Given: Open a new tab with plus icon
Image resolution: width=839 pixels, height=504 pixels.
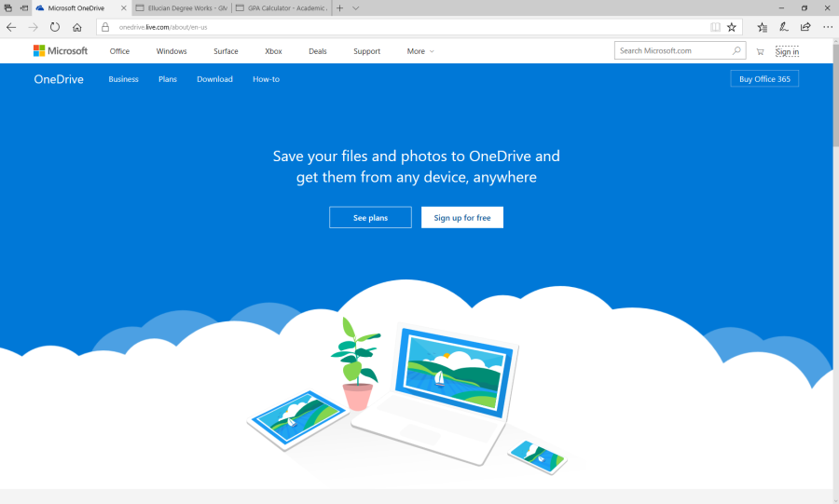Looking at the screenshot, I should coord(339,8).
